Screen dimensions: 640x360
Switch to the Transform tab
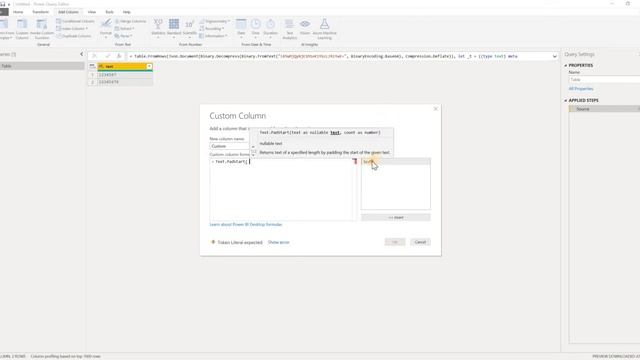(40, 12)
